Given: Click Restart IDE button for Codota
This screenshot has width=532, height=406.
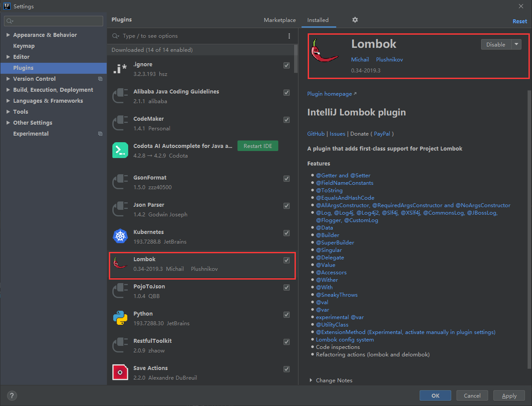Looking at the screenshot, I should point(258,146).
